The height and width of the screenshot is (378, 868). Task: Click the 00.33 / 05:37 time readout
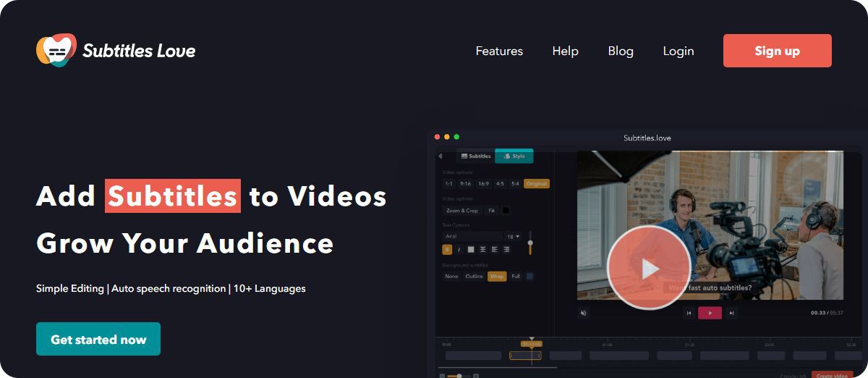tap(826, 313)
